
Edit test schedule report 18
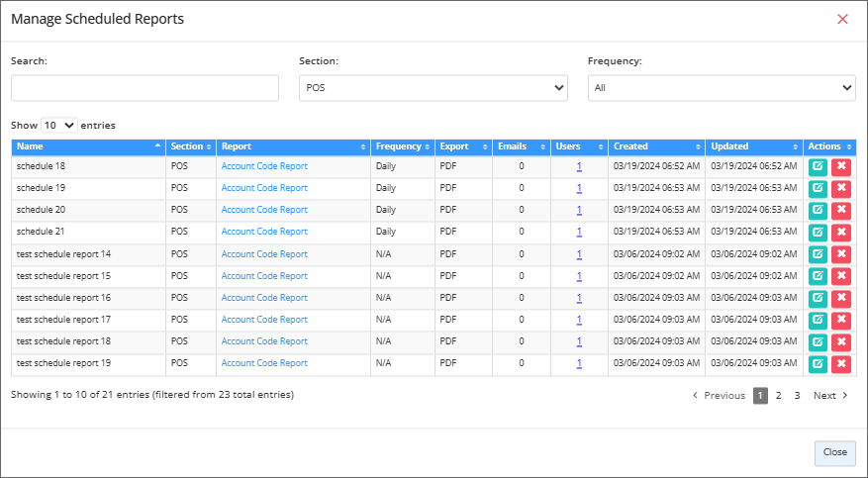pyautogui.click(x=818, y=341)
